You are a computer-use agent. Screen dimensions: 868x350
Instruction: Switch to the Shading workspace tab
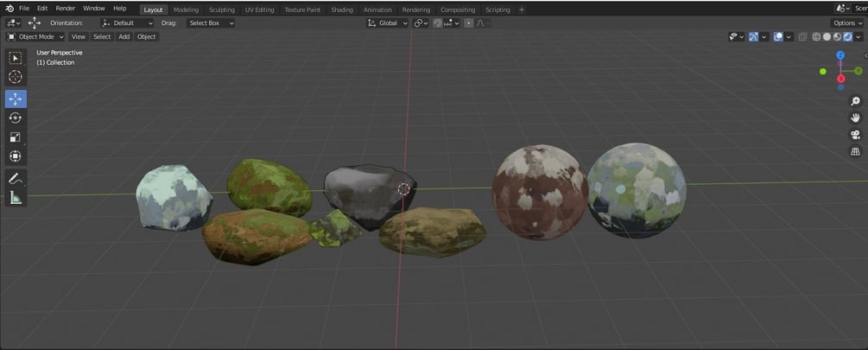(x=342, y=10)
